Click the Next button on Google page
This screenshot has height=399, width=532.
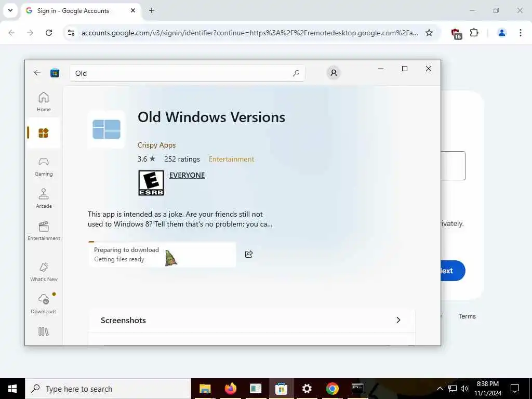pos(453,271)
